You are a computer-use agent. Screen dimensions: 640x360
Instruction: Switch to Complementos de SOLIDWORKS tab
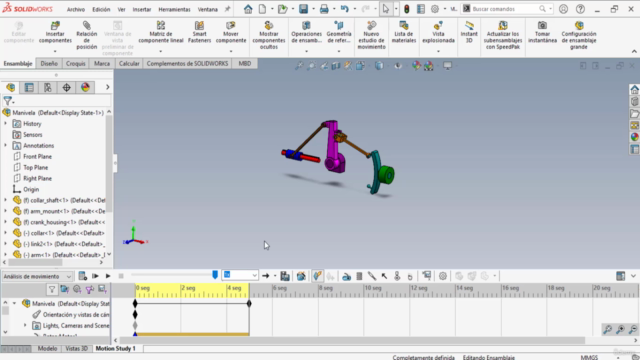pyautogui.click(x=187, y=63)
